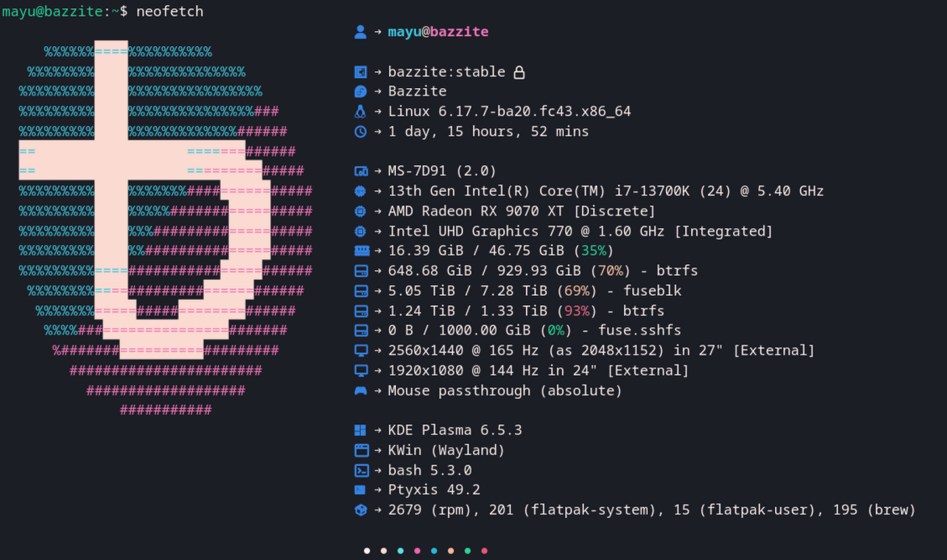Click the 'mayu@bazzite:~$' prompt text
The image size is (947, 560).
point(65,12)
